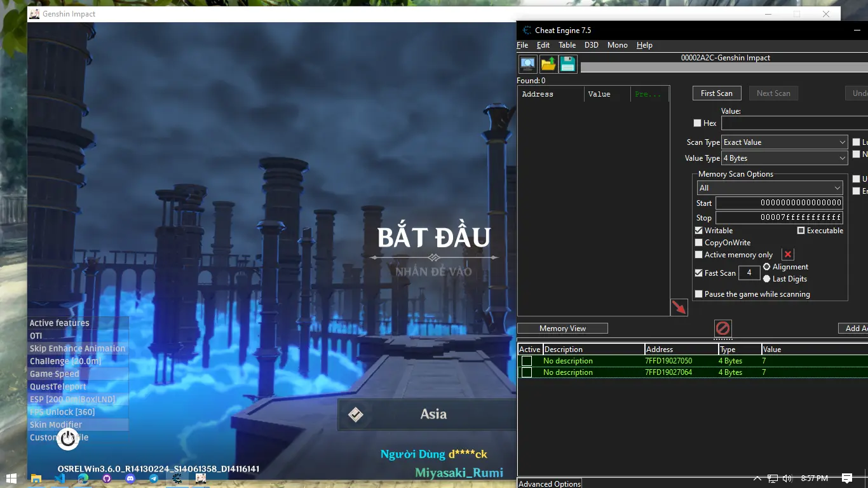Activate the entry at address 7FFD19027064
Screen dimensions: 868x488
[x=527, y=372]
